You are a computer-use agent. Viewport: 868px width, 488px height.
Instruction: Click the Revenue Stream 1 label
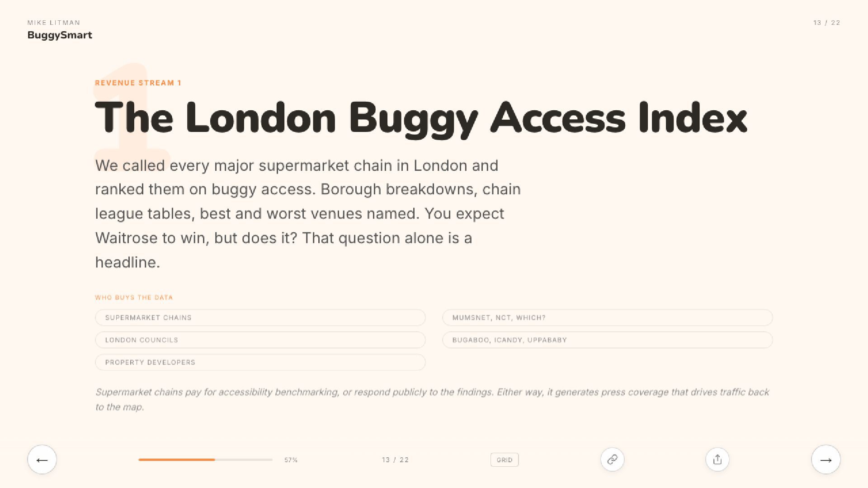[138, 83]
